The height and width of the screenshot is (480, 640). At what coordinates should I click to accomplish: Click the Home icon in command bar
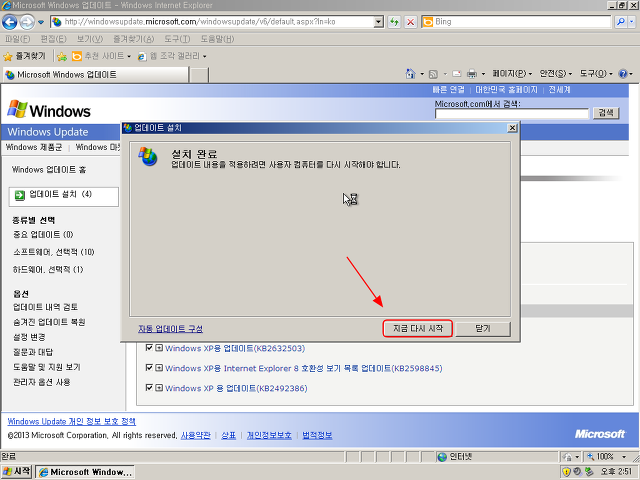(410, 74)
